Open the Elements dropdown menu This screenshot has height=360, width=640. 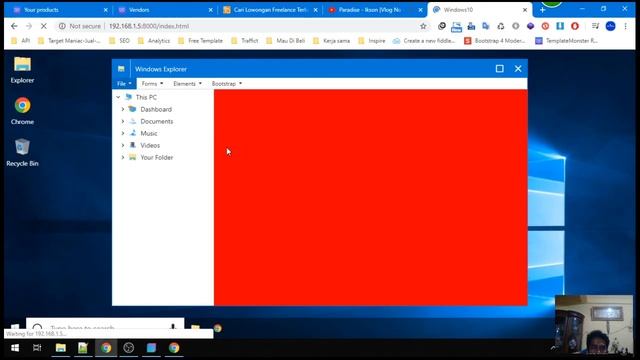(x=187, y=83)
